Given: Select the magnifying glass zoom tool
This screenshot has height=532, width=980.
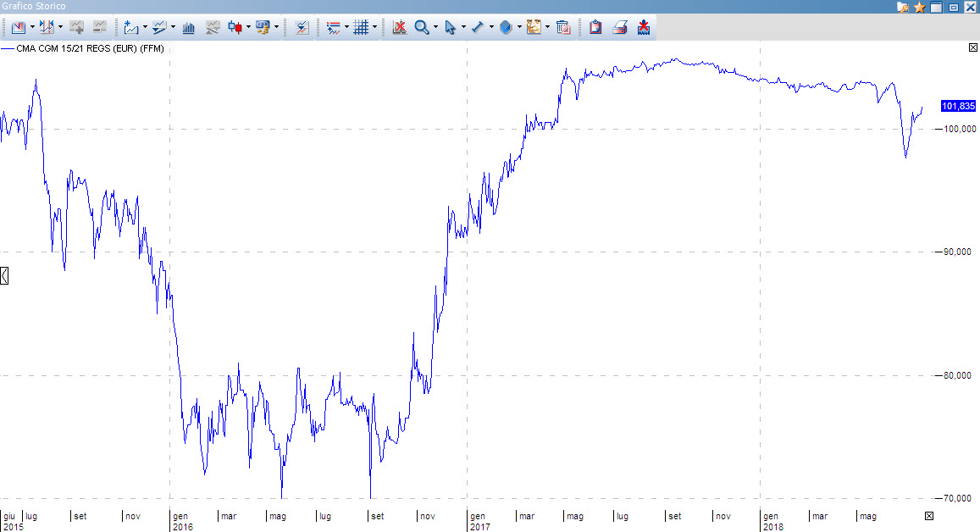Looking at the screenshot, I should pos(422,27).
